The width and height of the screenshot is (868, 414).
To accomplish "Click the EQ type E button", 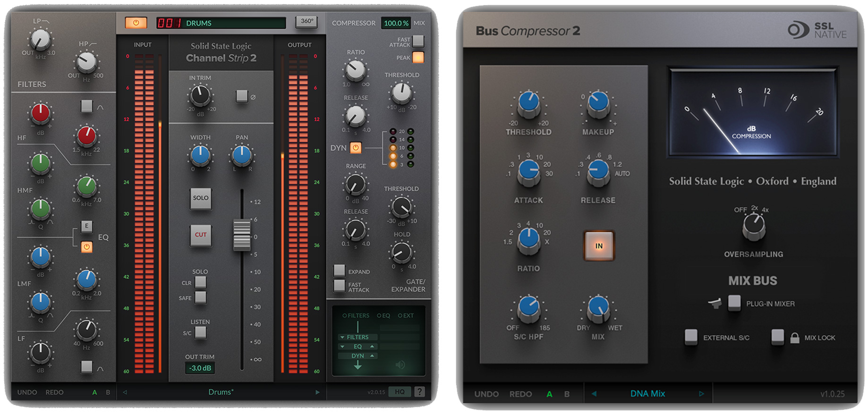I will [86, 226].
